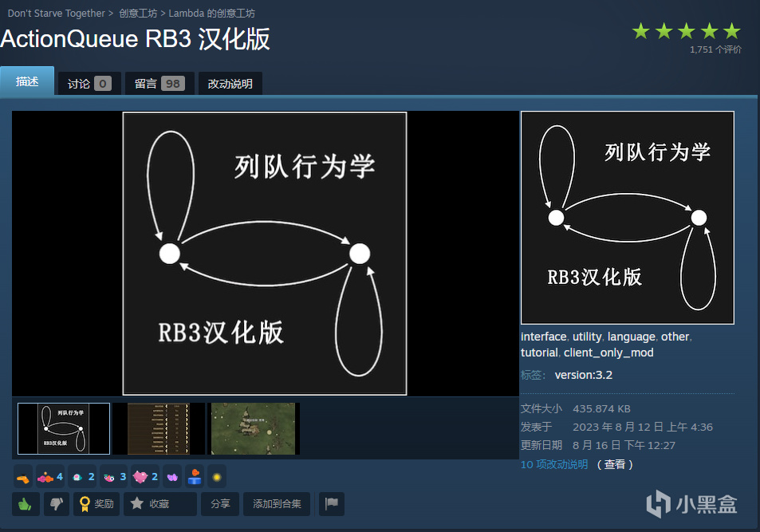Viewport: 760px width, 532px height.
Task: Click the large main preview image
Action: (x=265, y=254)
